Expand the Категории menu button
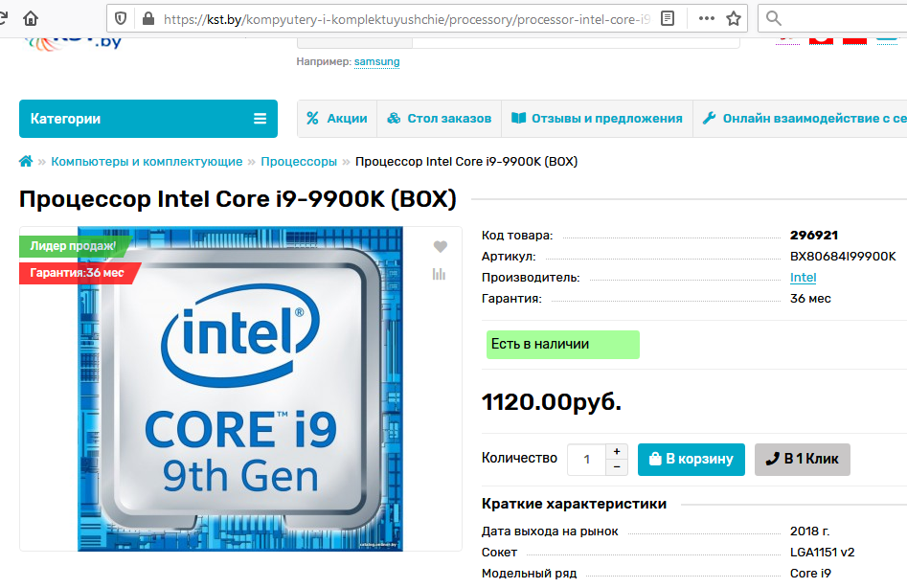 point(148,119)
